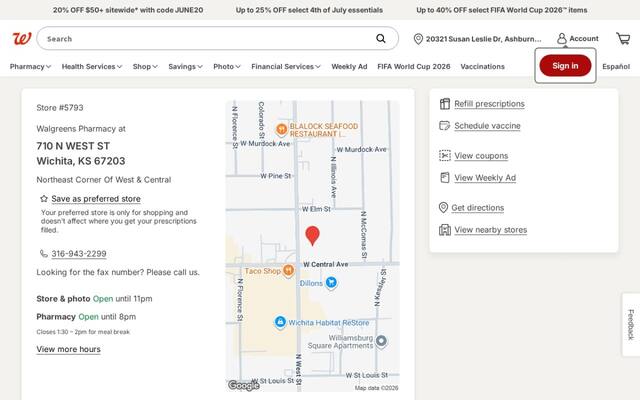The width and height of the screenshot is (640, 400).
Task: Click 4th of July essentials promo
Action: pyautogui.click(x=309, y=10)
